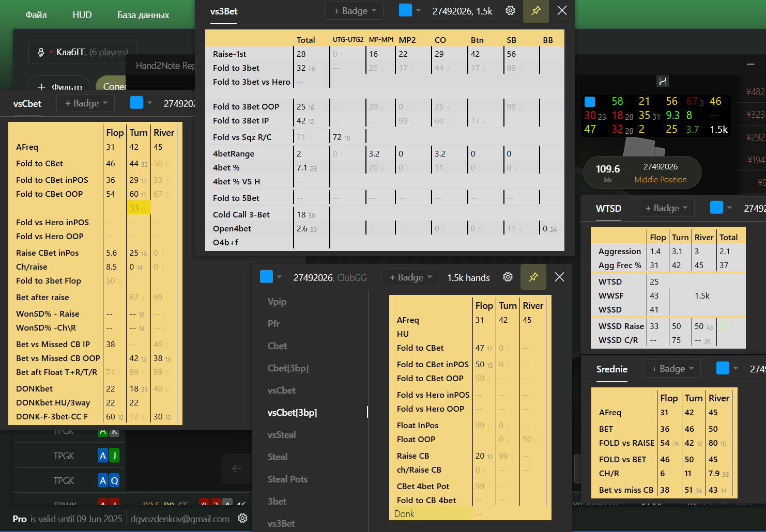Select the vsCbet popup tab title

27,104
